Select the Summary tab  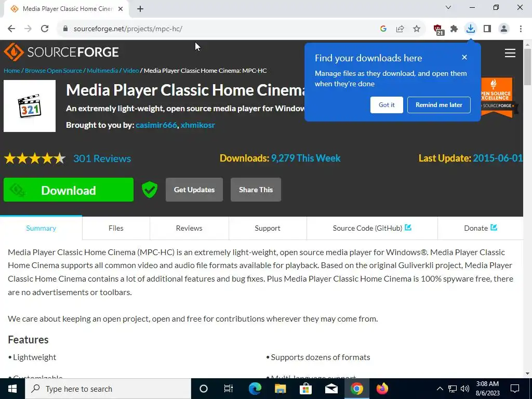pyautogui.click(x=41, y=228)
